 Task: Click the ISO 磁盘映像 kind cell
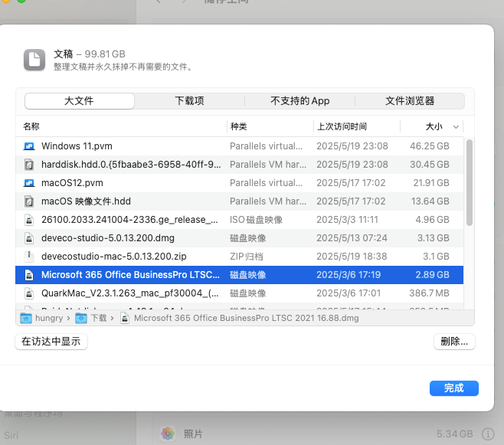(x=256, y=220)
